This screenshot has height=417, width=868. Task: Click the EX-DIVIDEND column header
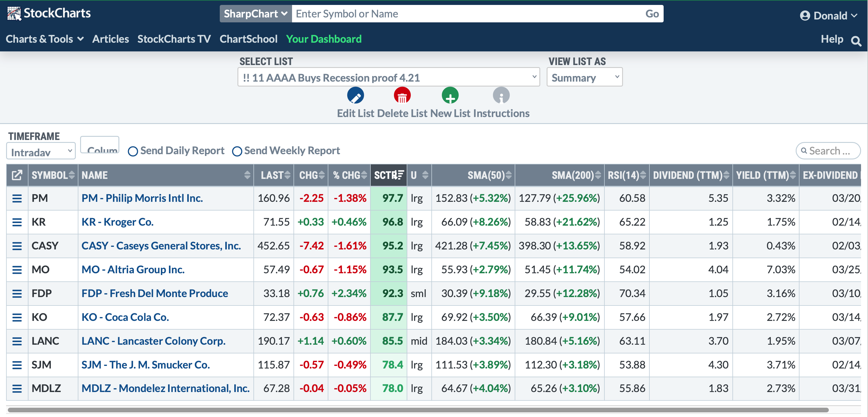tap(830, 175)
